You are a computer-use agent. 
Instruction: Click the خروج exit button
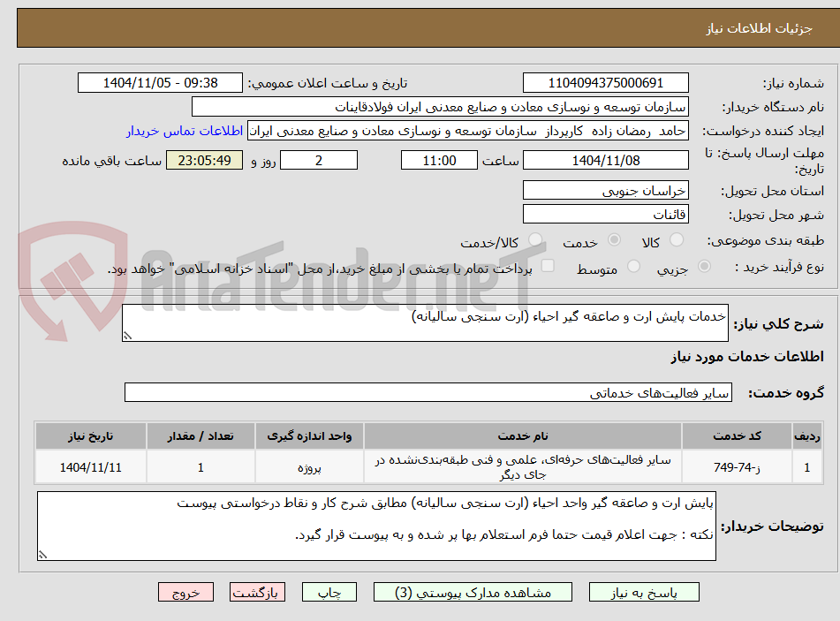click(185, 592)
